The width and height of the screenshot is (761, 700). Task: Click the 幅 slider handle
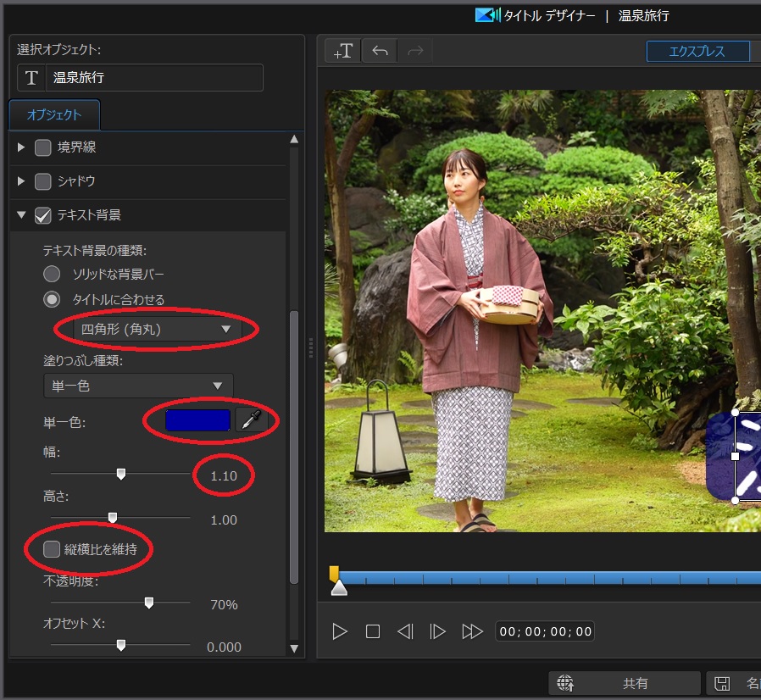121,474
